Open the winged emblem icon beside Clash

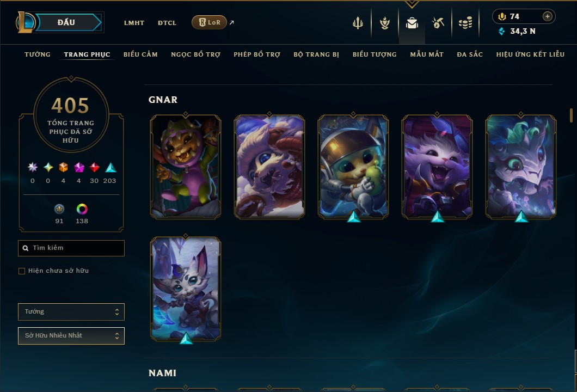tap(385, 23)
